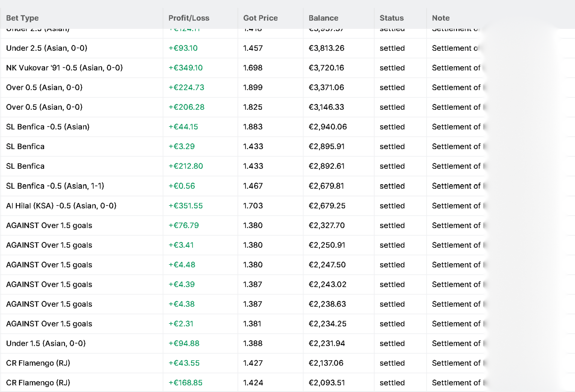
Task: Sort by the Balance column header
Action: (323, 18)
